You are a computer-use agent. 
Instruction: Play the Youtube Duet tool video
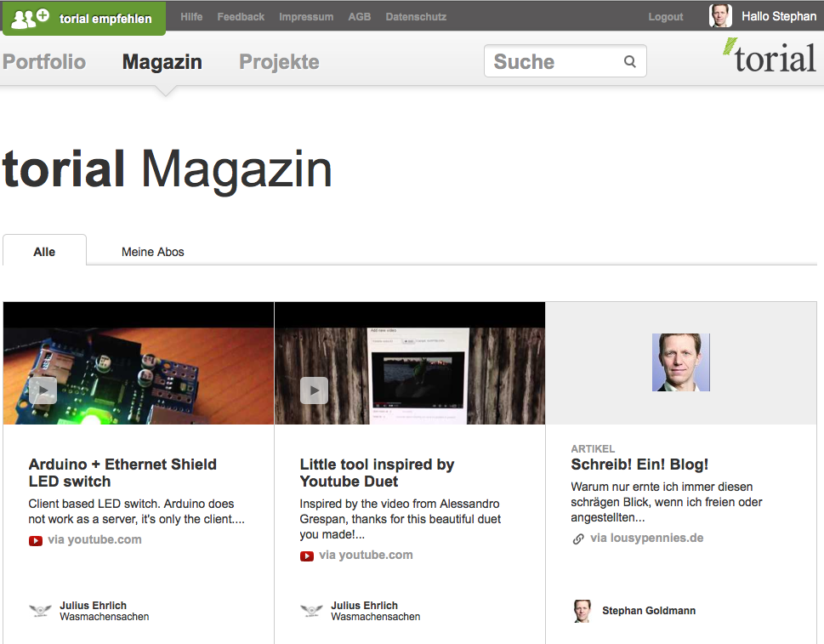(314, 390)
